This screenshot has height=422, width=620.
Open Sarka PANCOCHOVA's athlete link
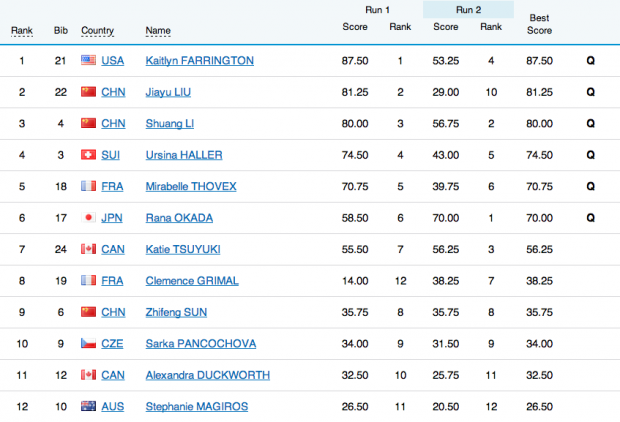201,343
